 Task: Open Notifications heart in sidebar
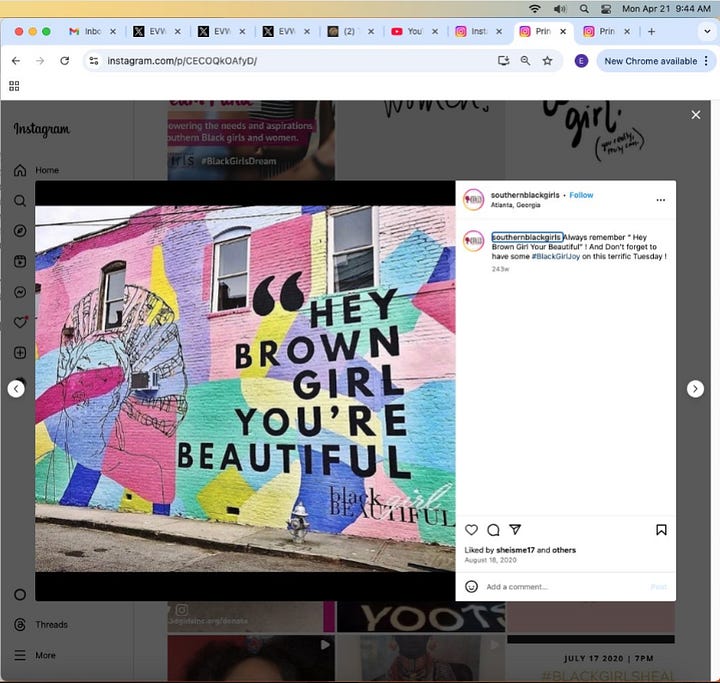pyautogui.click(x=20, y=322)
